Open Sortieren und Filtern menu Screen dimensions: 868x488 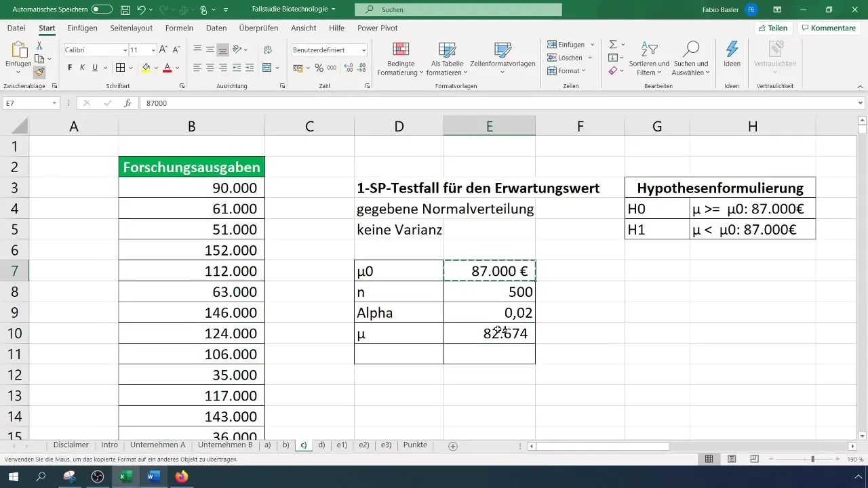click(x=649, y=58)
